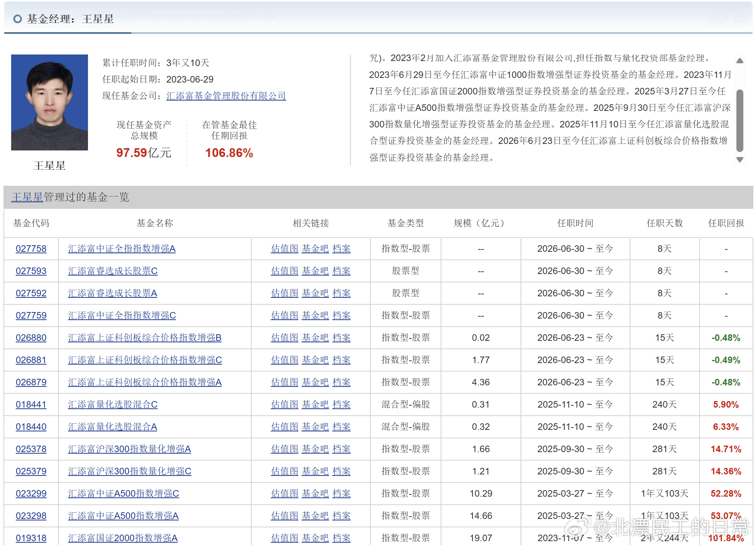Click the 14.71% return for fund 025378
The height and width of the screenshot is (545, 756).
[x=726, y=449]
